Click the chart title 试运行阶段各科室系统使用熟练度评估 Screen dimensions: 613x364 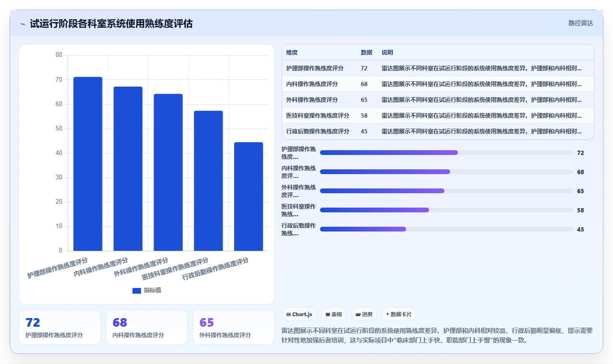coord(111,23)
